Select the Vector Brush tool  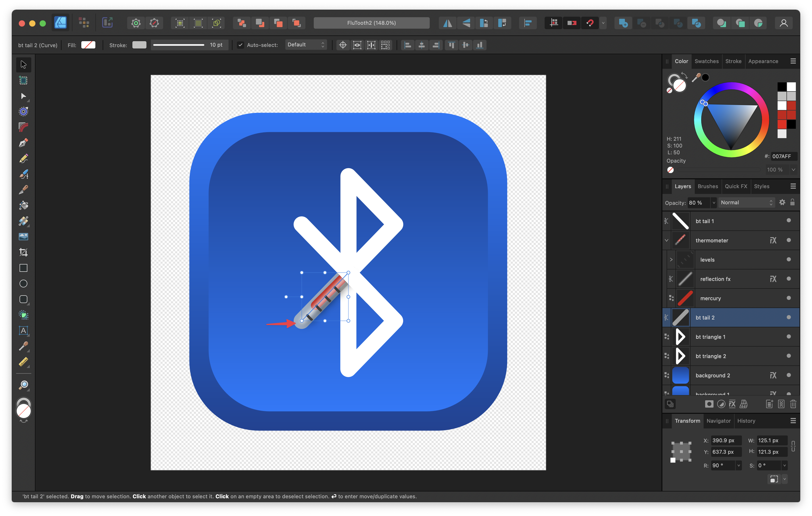click(x=23, y=174)
